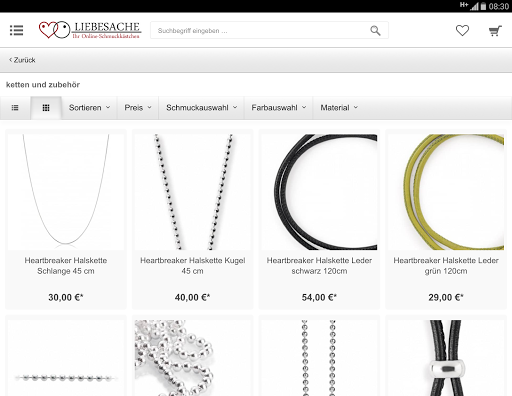Open the Halskette Schlange 45 cm image
The image size is (512, 396).
coord(66,192)
